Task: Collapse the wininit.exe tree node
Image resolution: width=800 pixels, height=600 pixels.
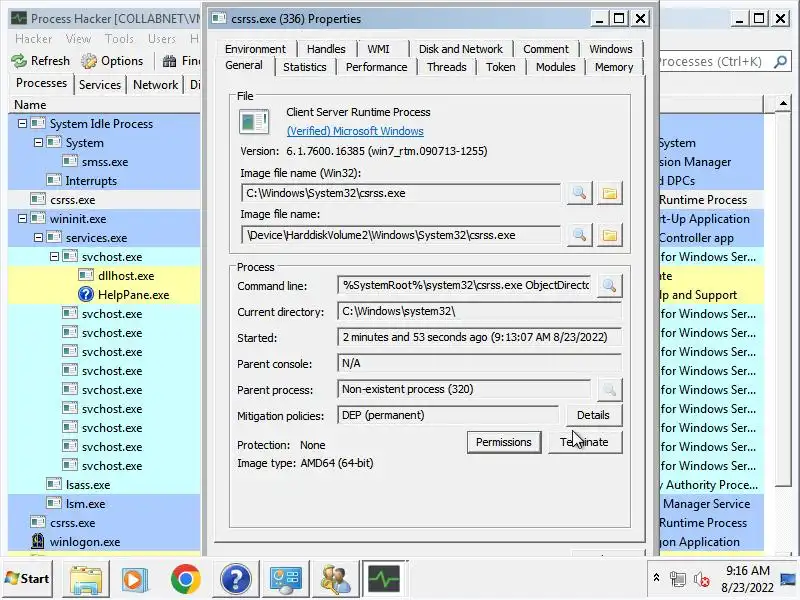Action: click(x=22, y=218)
